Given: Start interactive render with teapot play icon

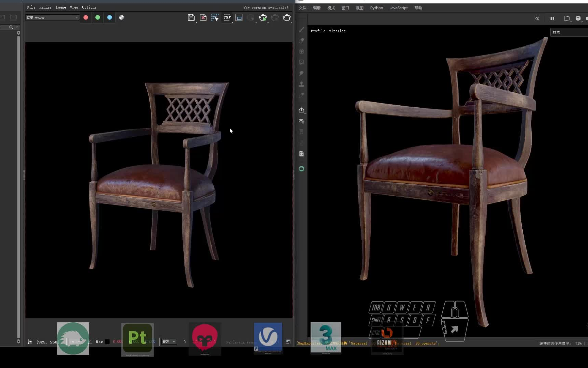Looking at the screenshot, I should [x=263, y=17].
